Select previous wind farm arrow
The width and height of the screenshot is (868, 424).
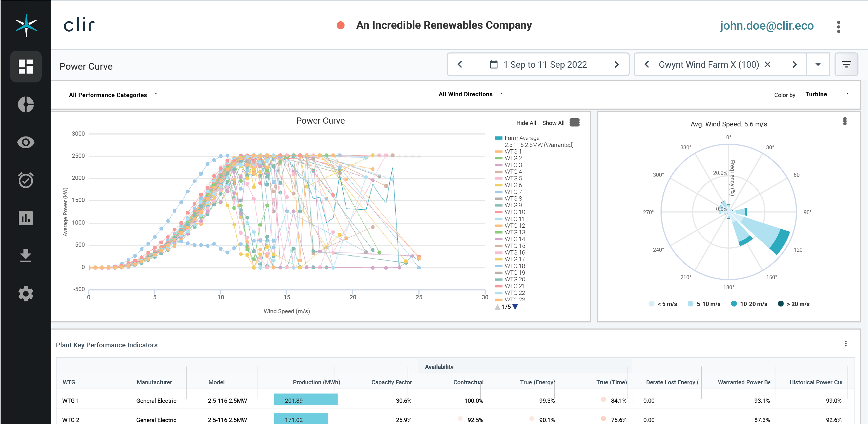pos(647,64)
